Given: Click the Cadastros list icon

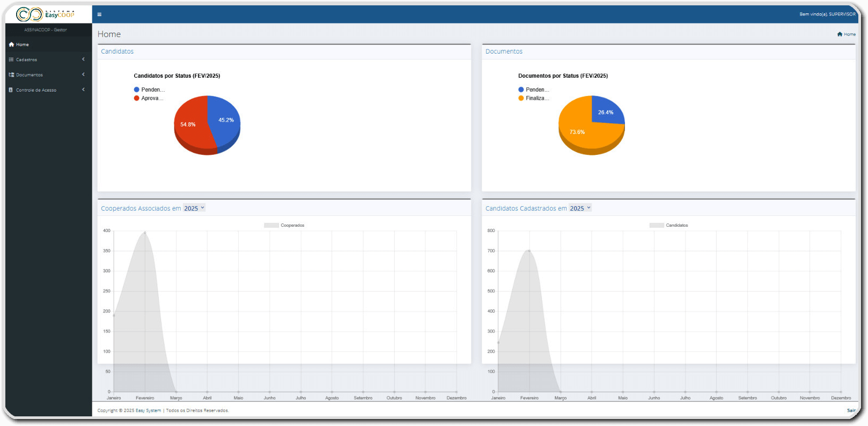Looking at the screenshot, I should pos(11,59).
